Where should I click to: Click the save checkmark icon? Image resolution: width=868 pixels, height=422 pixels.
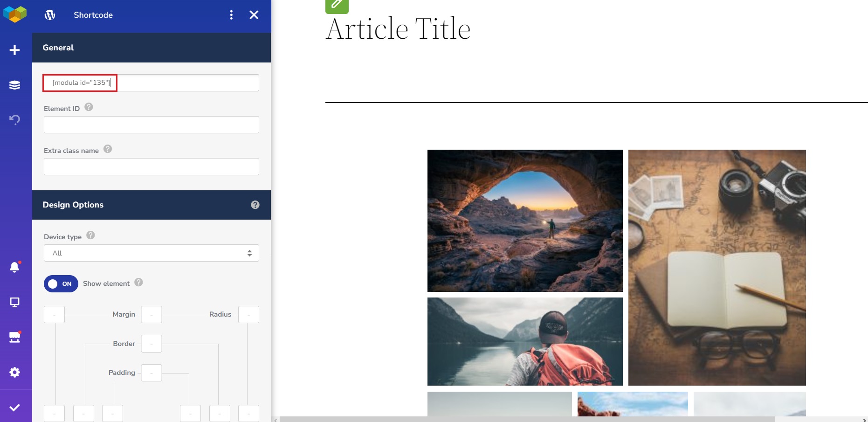(15, 408)
